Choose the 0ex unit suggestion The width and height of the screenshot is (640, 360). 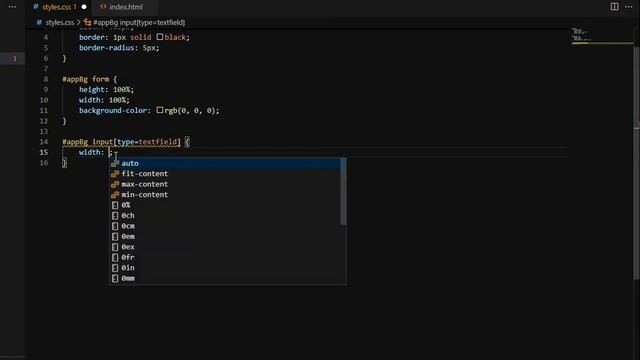tap(225, 247)
